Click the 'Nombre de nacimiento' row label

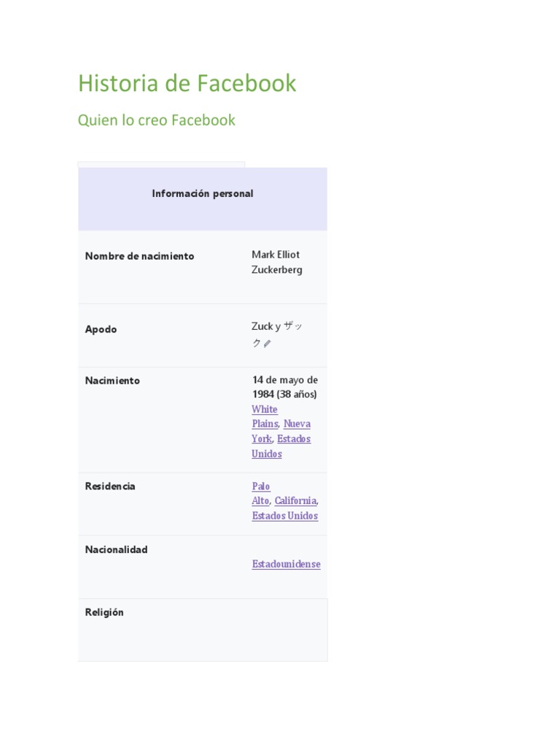click(139, 256)
